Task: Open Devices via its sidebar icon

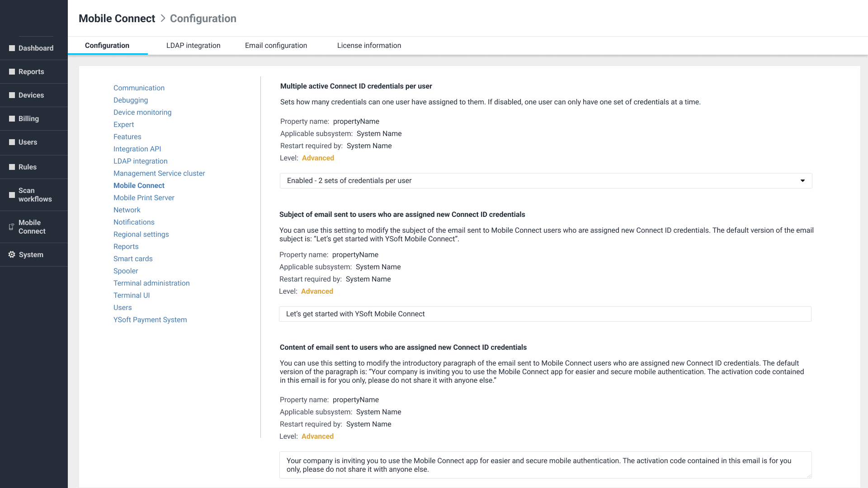Action: (12, 95)
